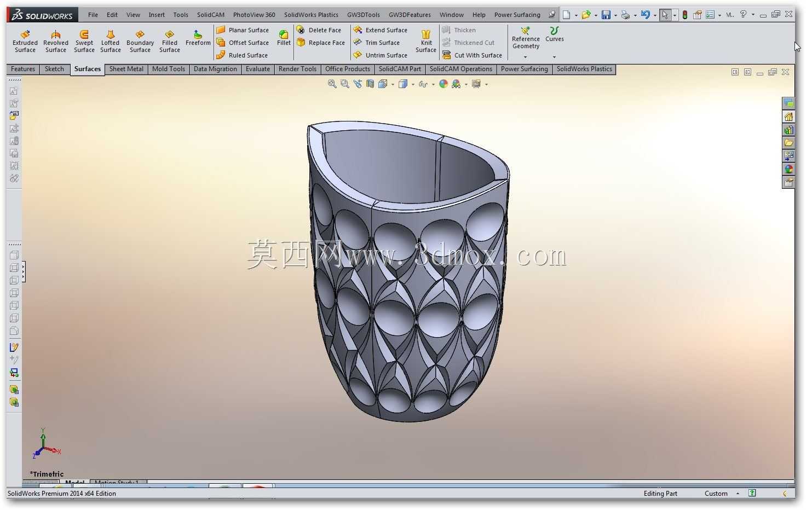812x510 pixels.
Task: Zoom to fit the model
Action: pyautogui.click(x=332, y=84)
